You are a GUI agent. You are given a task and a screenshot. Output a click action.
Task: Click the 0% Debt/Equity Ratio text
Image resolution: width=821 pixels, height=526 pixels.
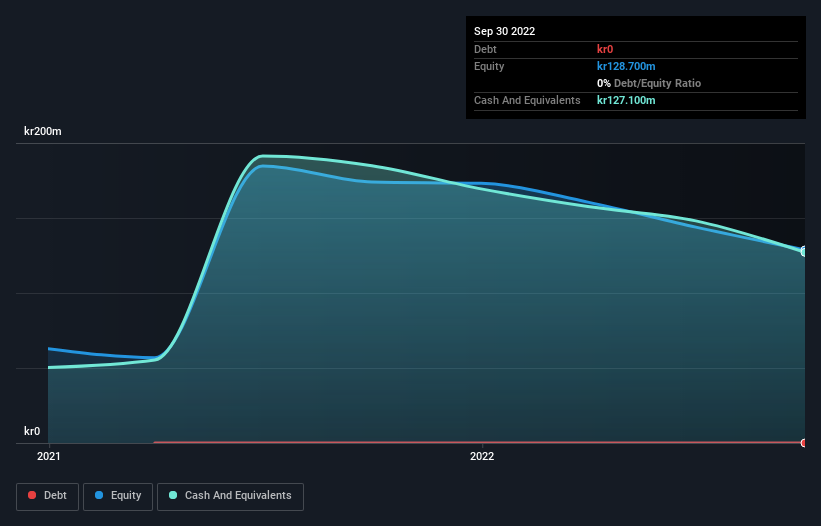(x=649, y=83)
